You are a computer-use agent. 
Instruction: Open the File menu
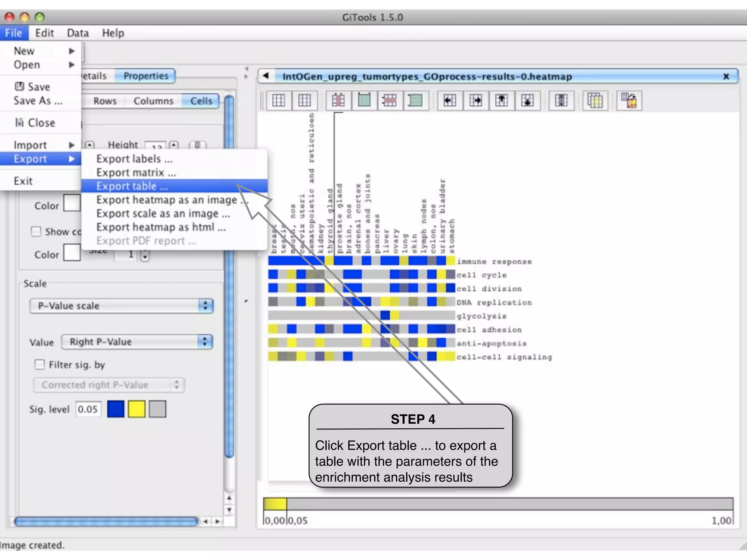tap(14, 33)
